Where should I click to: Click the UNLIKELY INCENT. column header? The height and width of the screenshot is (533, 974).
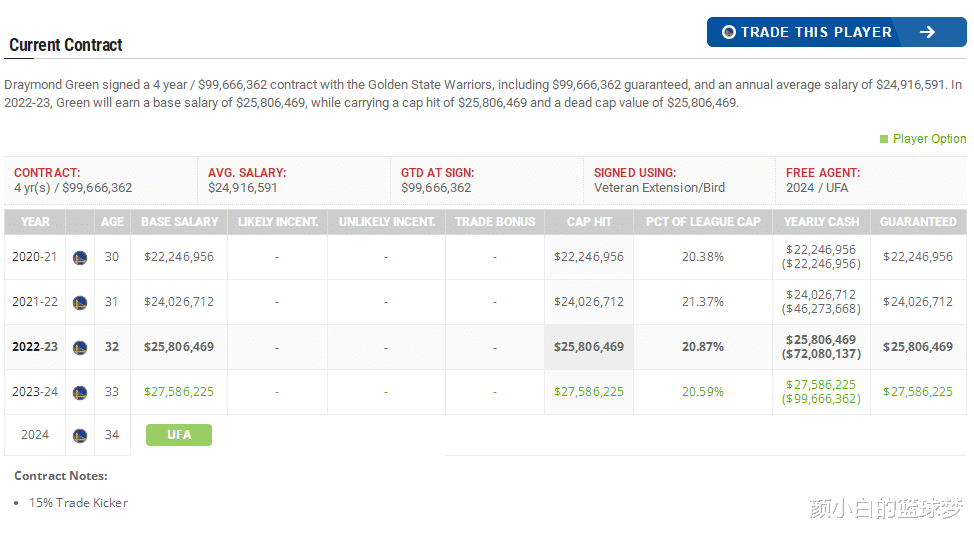(386, 222)
